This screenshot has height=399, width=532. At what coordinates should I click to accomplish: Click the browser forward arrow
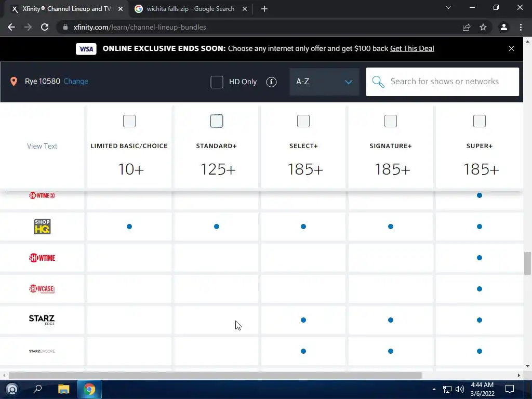28,27
